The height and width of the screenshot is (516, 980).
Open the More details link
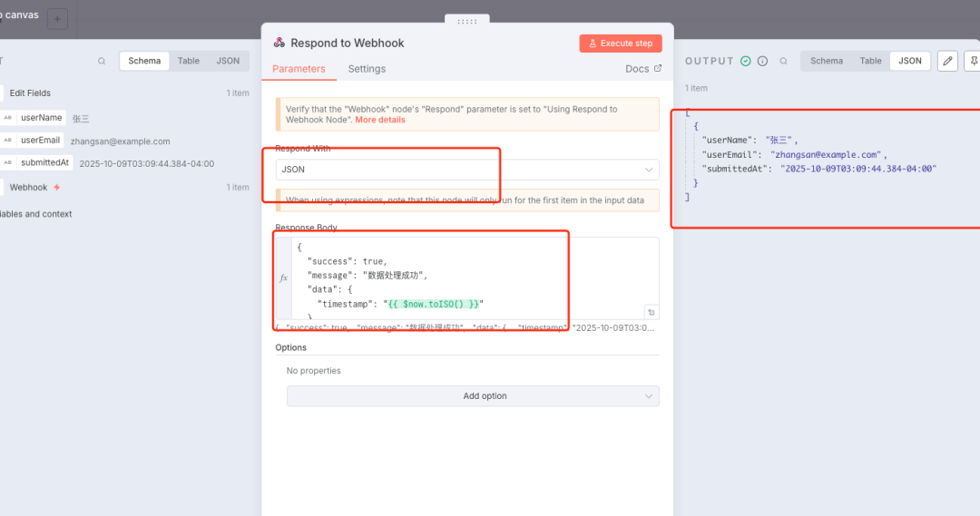tap(380, 120)
